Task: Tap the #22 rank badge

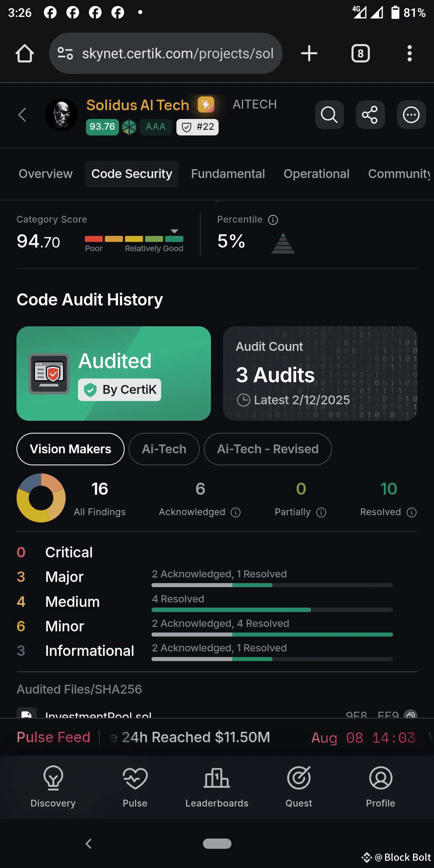Action: click(197, 127)
